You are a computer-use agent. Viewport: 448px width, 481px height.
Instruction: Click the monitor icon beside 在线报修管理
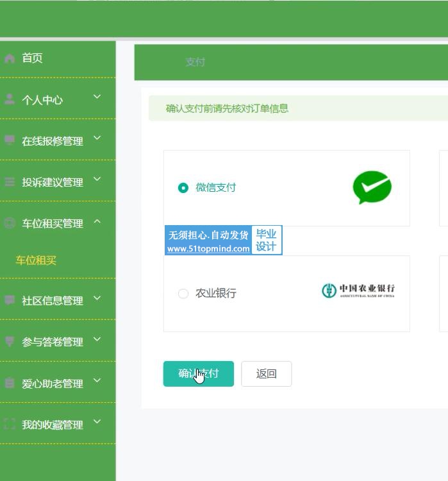(x=10, y=140)
